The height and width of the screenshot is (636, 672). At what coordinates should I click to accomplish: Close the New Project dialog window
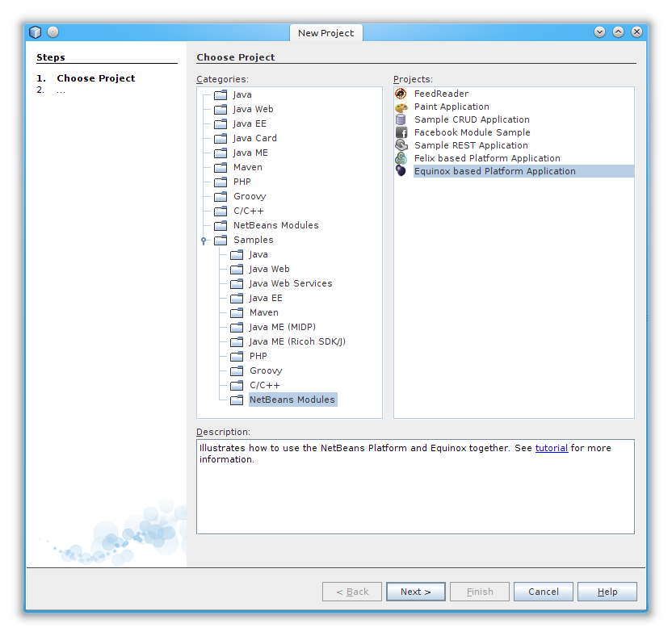point(636,32)
